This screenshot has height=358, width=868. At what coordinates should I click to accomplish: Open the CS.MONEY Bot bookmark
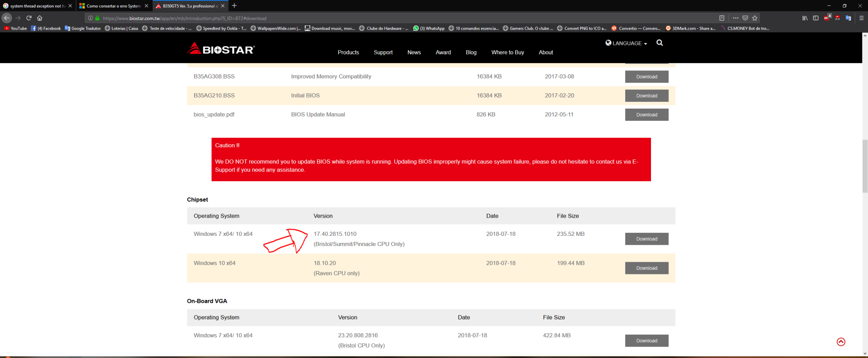point(745,28)
